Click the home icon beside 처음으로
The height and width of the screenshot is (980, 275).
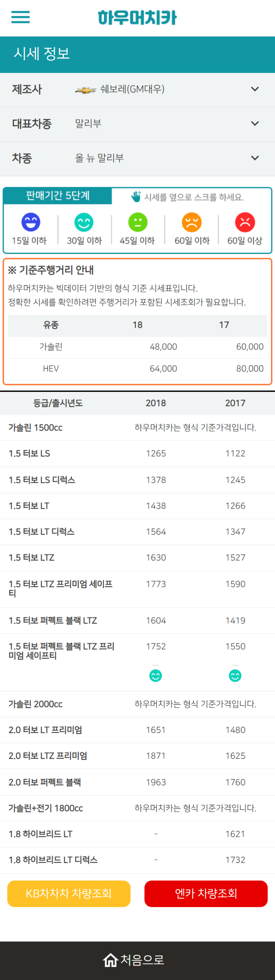pyautogui.click(x=110, y=960)
